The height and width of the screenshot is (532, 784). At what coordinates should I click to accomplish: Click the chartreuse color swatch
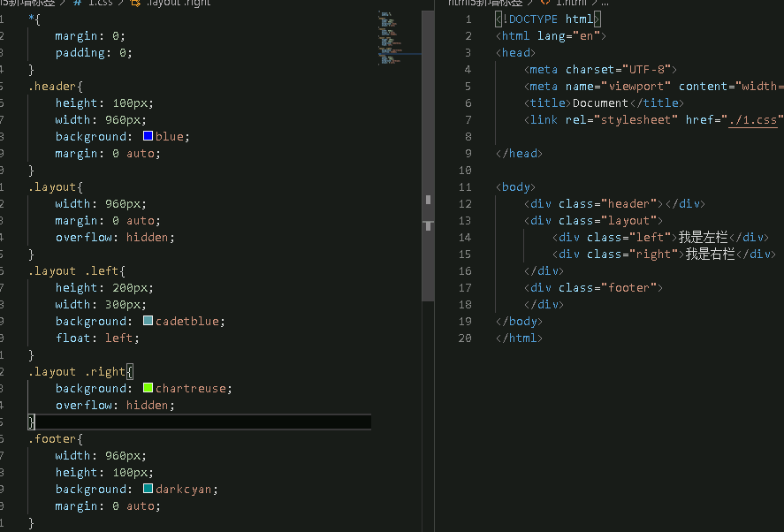point(148,387)
